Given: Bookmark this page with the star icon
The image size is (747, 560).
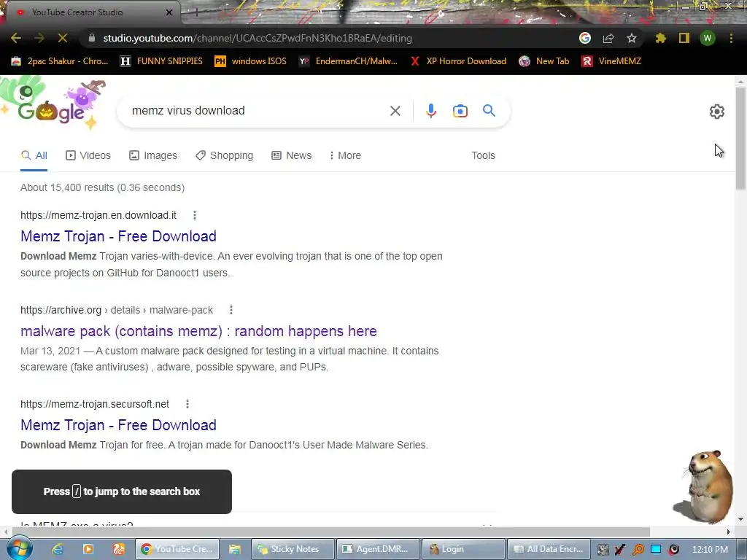Looking at the screenshot, I should point(632,38).
